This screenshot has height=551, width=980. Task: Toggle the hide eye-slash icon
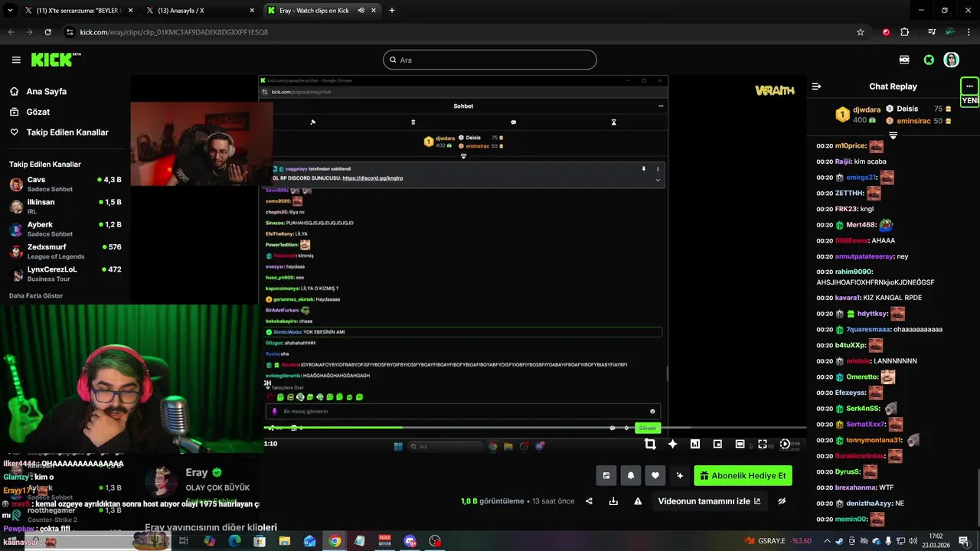pos(782,501)
